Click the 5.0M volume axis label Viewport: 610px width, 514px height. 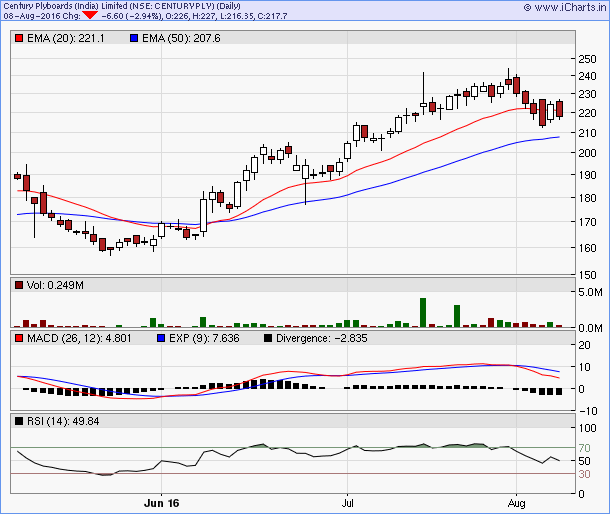[591, 292]
